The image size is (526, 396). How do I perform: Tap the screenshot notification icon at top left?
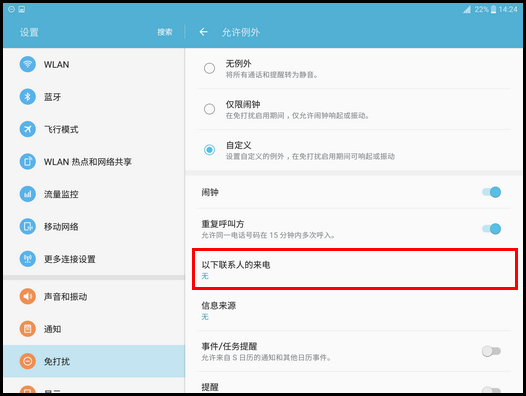[22, 9]
